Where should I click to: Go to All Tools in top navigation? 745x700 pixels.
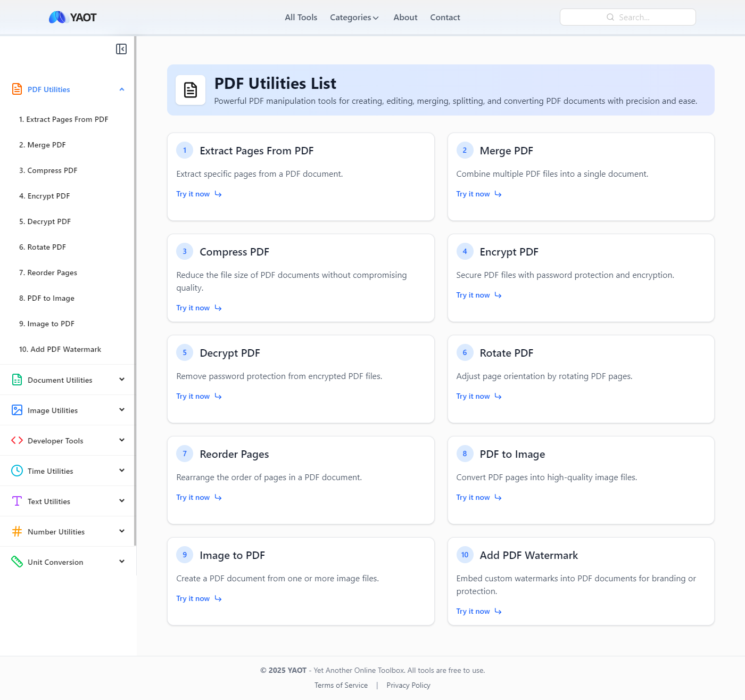pyautogui.click(x=301, y=18)
